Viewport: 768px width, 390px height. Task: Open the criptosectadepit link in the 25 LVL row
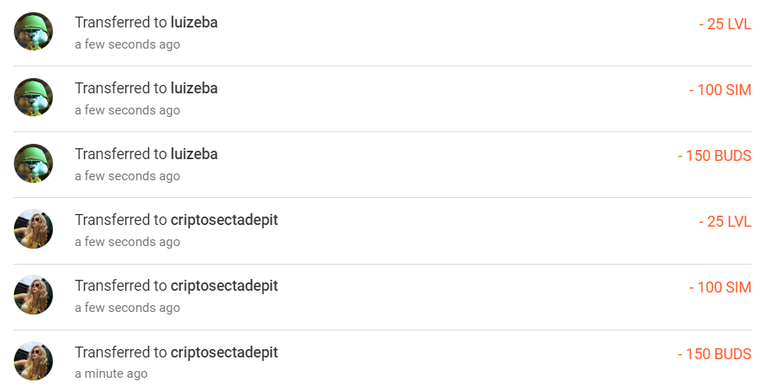click(x=224, y=220)
